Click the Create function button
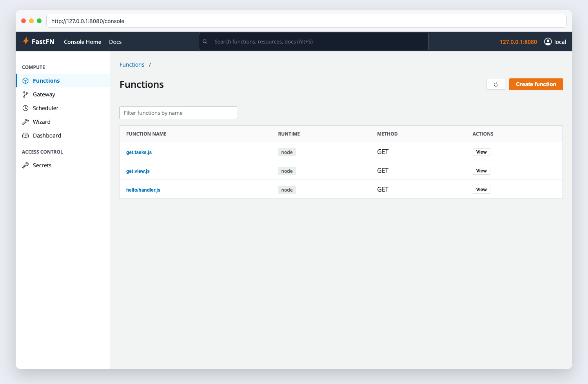The image size is (588, 384). [x=536, y=84]
